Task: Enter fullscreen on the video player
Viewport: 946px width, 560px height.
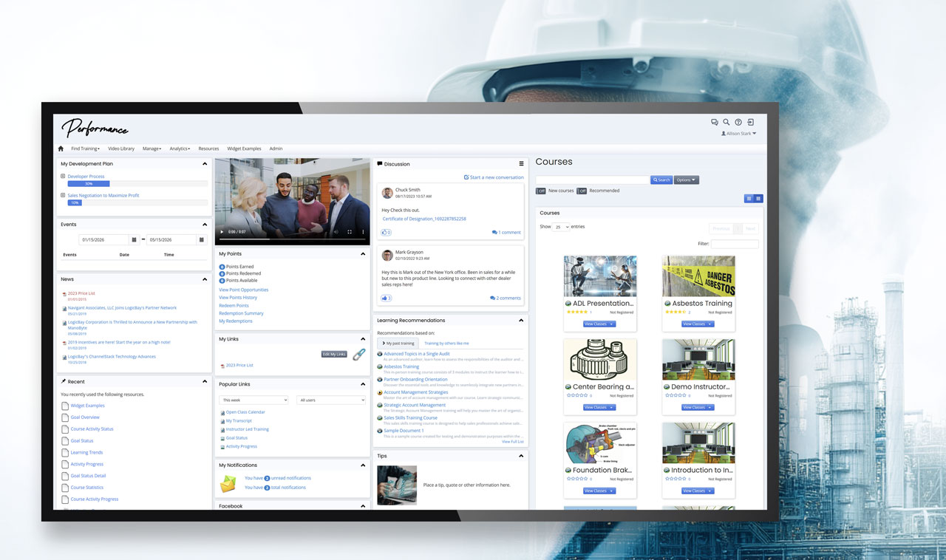Action: [x=350, y=232]
